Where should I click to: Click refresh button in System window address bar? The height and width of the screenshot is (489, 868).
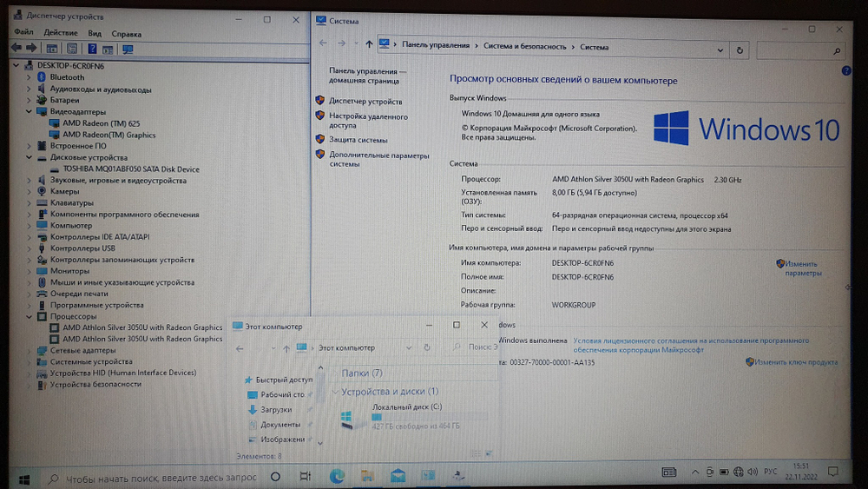pos(740,50)
